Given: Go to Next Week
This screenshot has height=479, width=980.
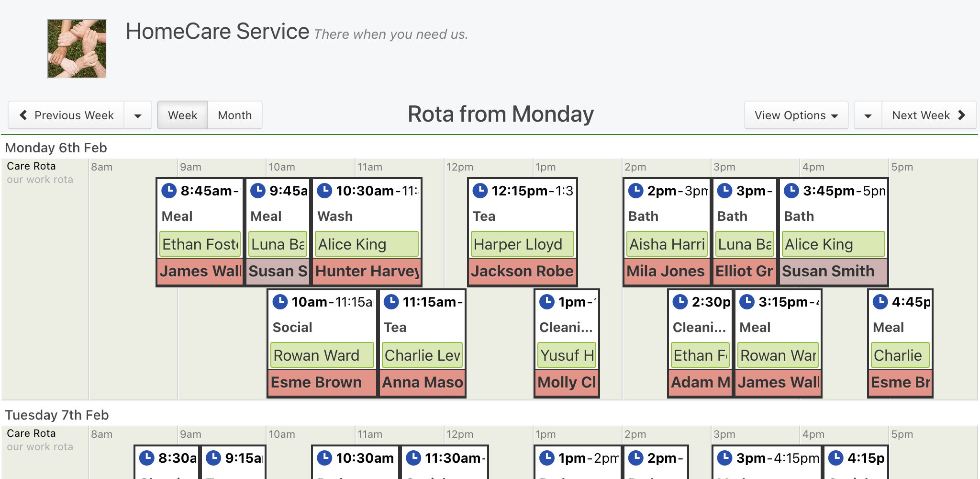Looking at the screenshot, I should [929, 115].
